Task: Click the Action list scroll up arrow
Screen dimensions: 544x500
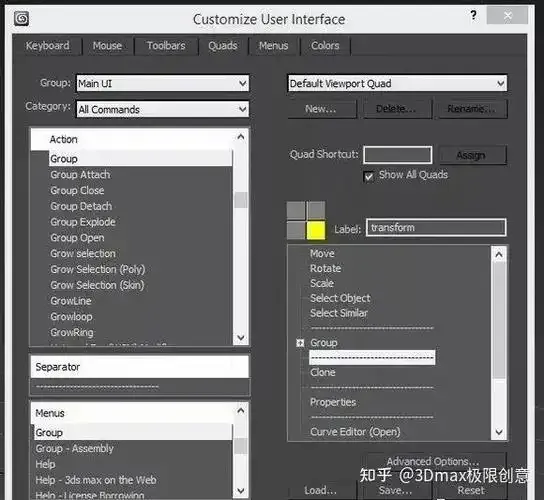Action: [x=241, y=137]
